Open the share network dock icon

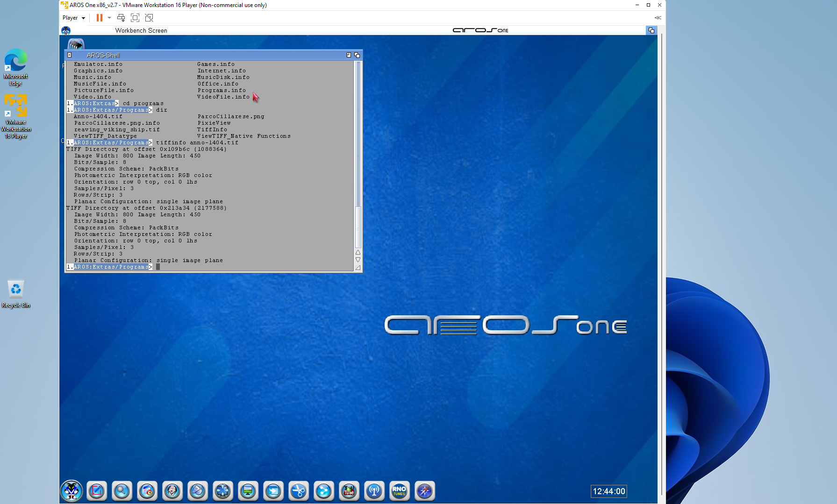click(324, 491)
